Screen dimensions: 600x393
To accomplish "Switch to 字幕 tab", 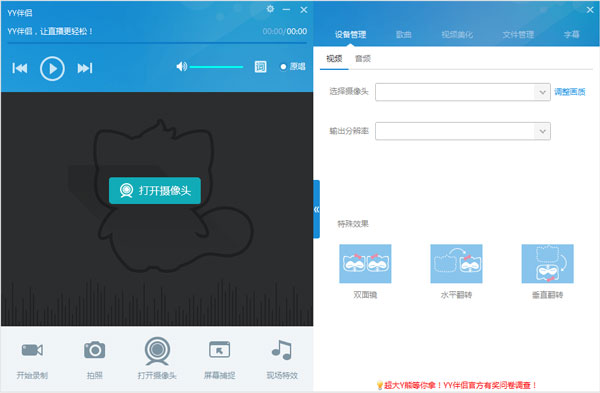I will point(572,35).
